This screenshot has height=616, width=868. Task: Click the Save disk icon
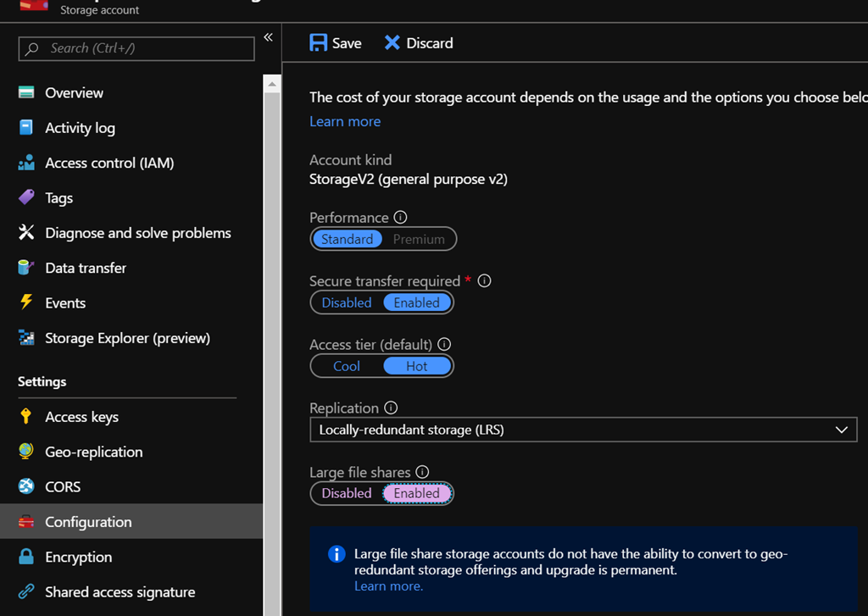[319, 43]
